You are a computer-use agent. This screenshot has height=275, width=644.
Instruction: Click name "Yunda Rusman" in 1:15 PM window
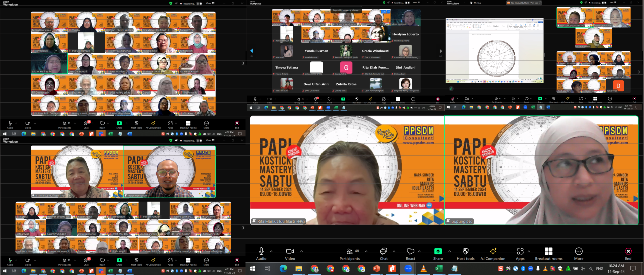tap(316, 51)
